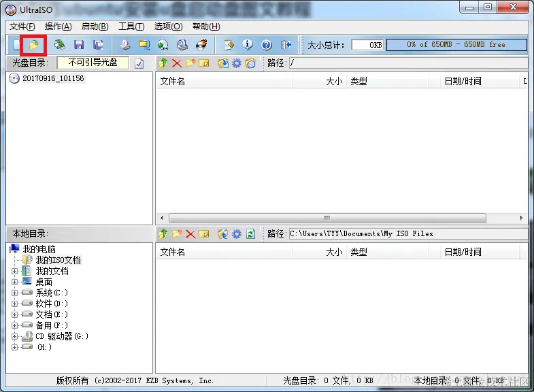Click globe-arrow icon in local directory toolbar
Screen dimensions: 534x392
tap(223, 234)
